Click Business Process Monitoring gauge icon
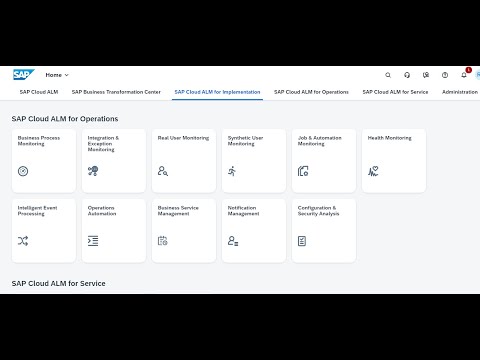The width and height of the screenshot is (480, 360). (x=23, y=171)
